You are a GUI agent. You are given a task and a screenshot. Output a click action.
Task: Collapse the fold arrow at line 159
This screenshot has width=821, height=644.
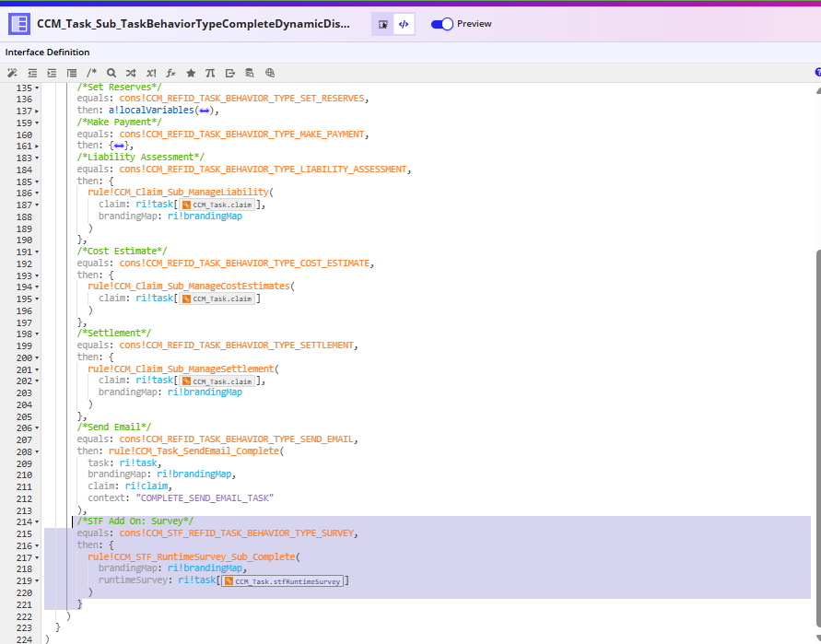tap(37, 123)
